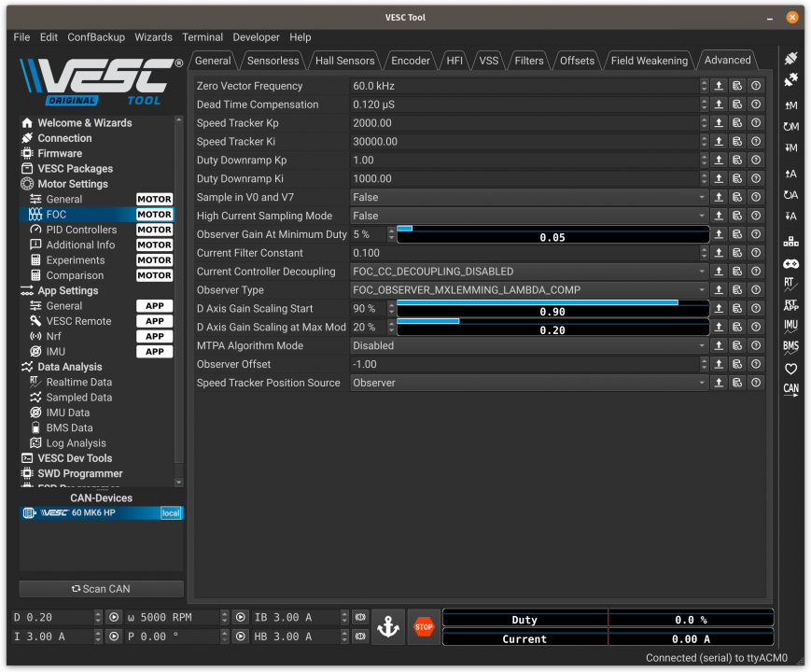Expand the MTPA Algorithm Mode dropdown
This screenshot has width=811, height=672.
[x=529, y=345]
